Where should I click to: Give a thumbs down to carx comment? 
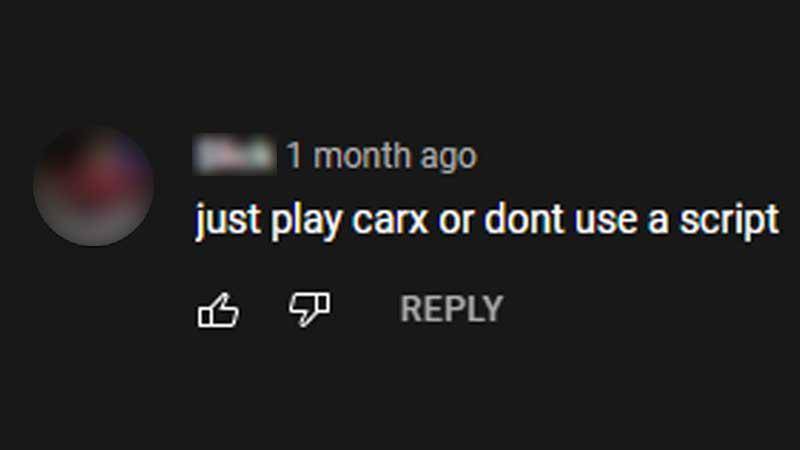pyautogui.click(x=309, y=309)
